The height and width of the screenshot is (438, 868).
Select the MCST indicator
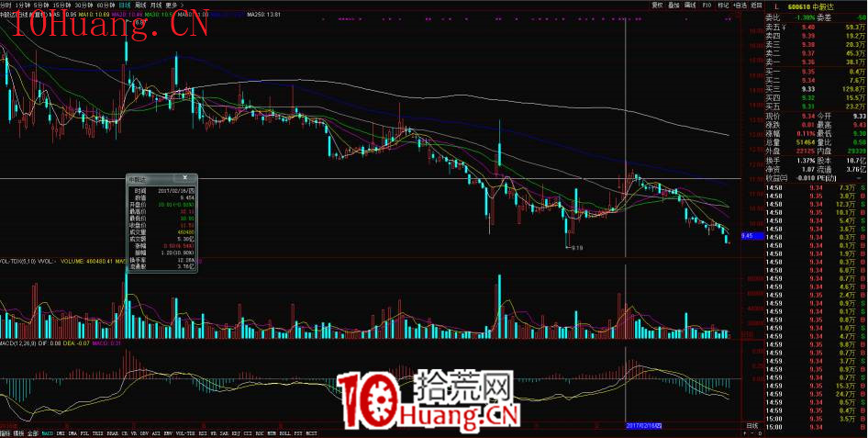click(311, 432)
